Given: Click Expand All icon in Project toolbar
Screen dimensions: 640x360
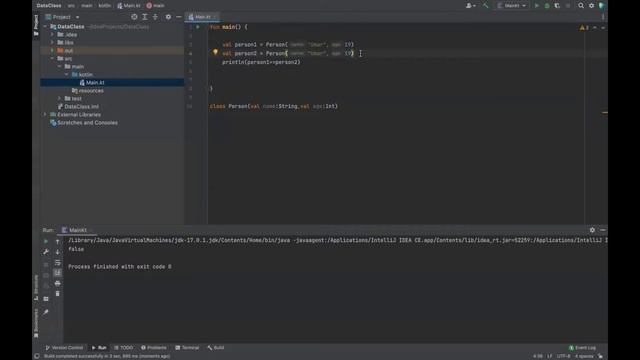Looking at the screenshot, I should pos(144,17).
